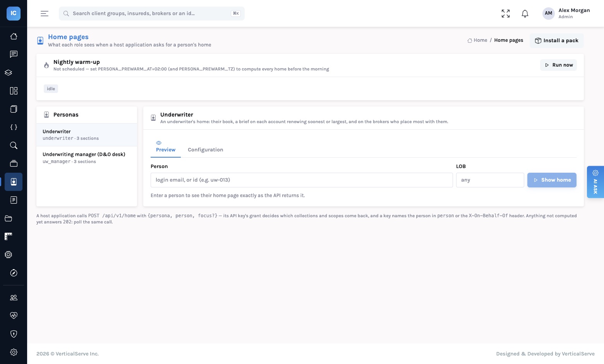This screenshot has height=364, width=604.
Task: Switch to the Preview tab
Action: pyautogui.click(x=166, y=147)
